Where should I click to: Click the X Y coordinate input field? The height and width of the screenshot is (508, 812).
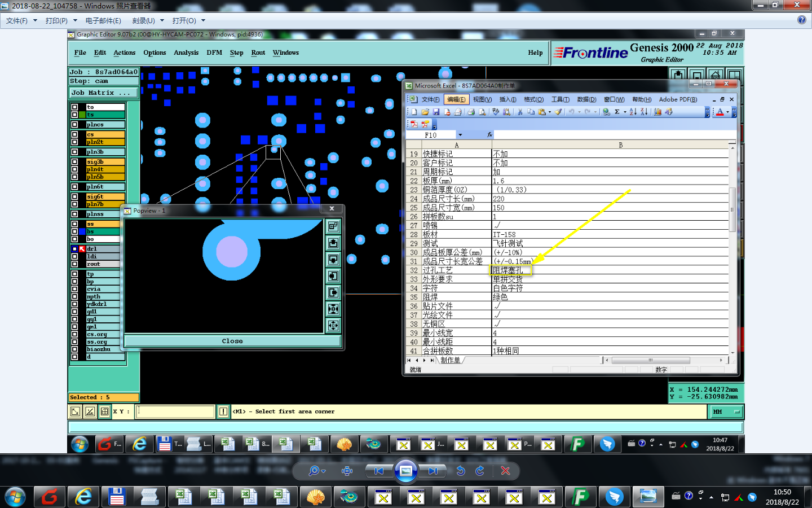[x=175, y=411]
